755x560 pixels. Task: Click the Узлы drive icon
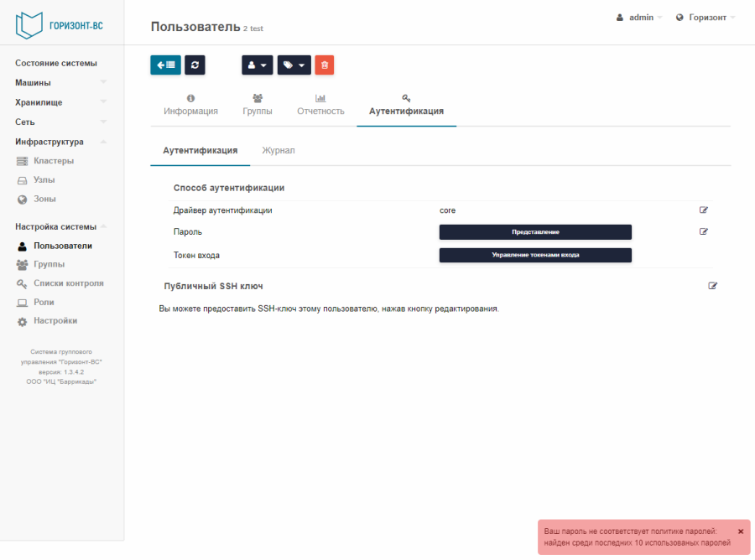point(22,180)
